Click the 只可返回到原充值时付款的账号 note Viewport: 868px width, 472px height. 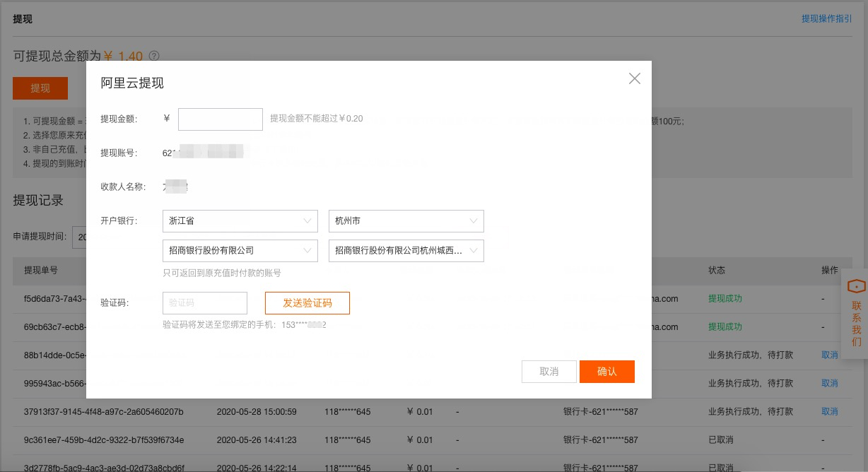click(x=222, y=273)
